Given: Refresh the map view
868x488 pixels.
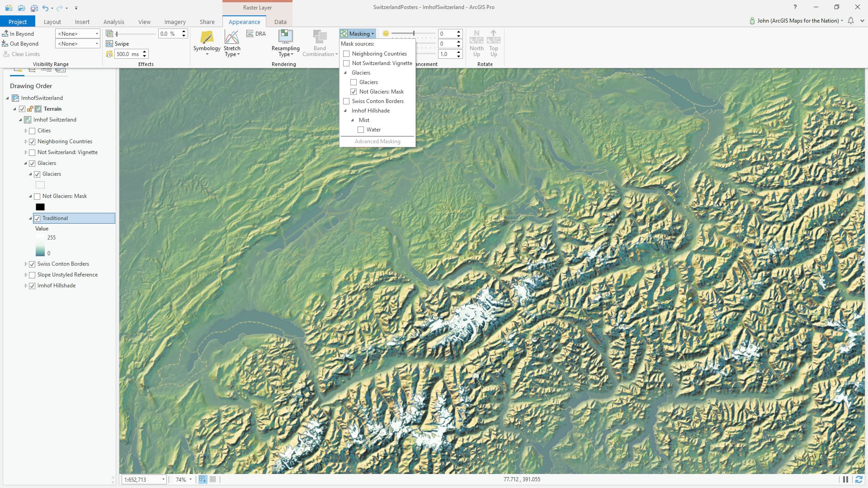Looking at the screenshot, I should pyautogui.click(x=859, y=479).
